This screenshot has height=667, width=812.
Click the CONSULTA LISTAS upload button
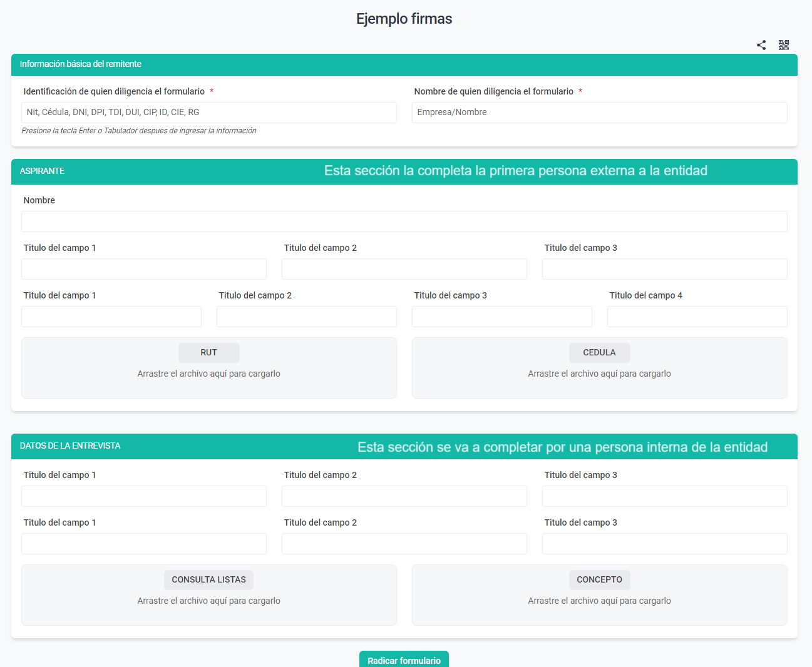point(208,579)
